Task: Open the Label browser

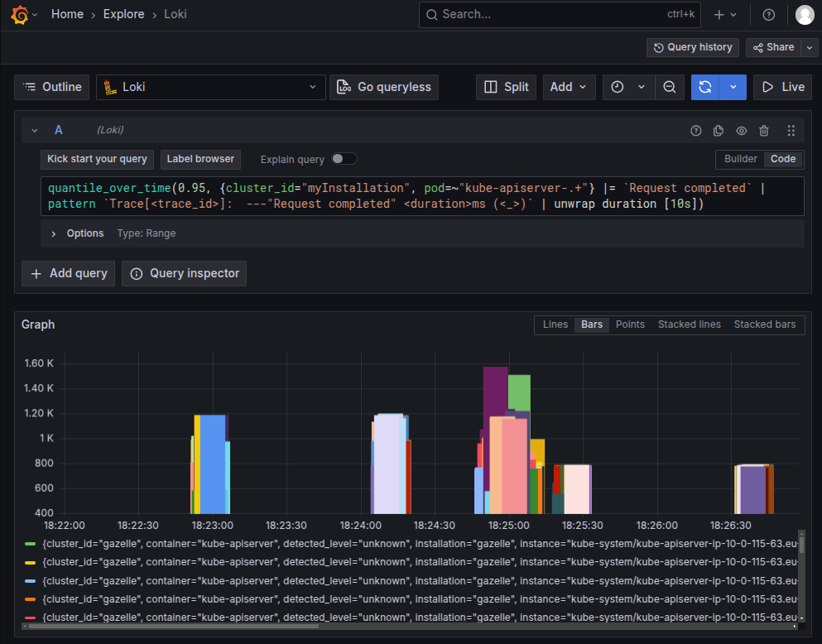Action: coord(200,159)
